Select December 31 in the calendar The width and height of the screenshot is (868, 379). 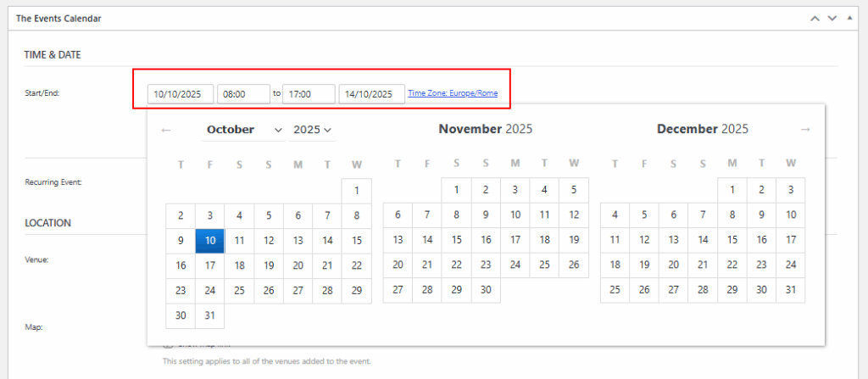click(791, 291)
